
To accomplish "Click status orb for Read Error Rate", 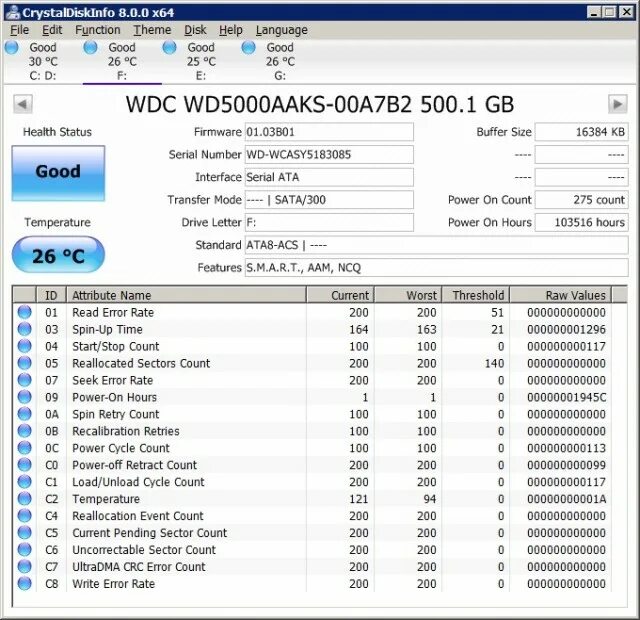I will click(x=24, y=312).
